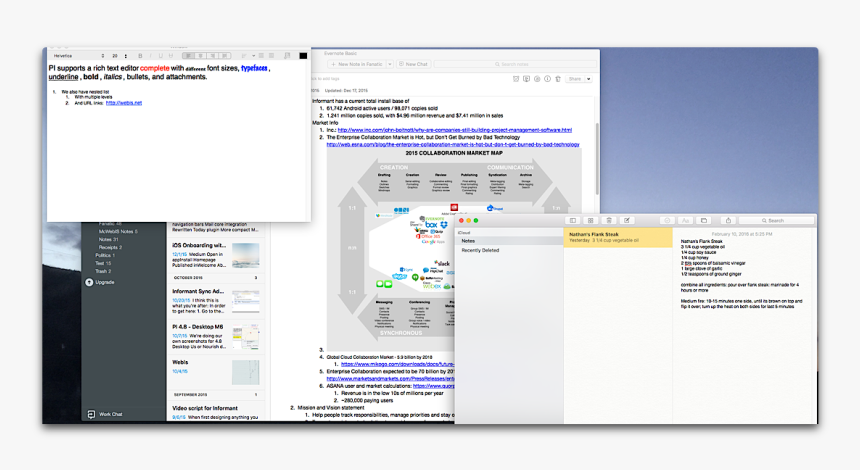Image resolution: width=860 pixels, height=470 pixels.
Task: Click the Evernote trash note icon
Action: 558,79
